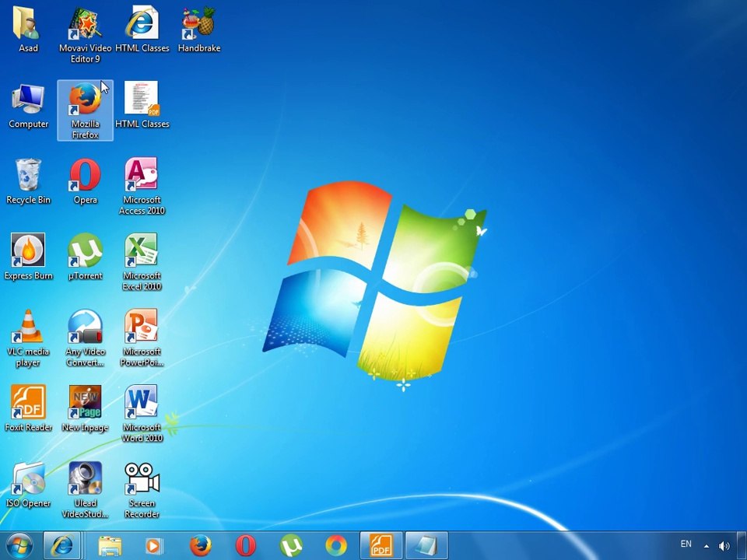Viewport: 747px width, 560px height.
Task: Select the New Inpage desktop shortcut
Action: 86,408
